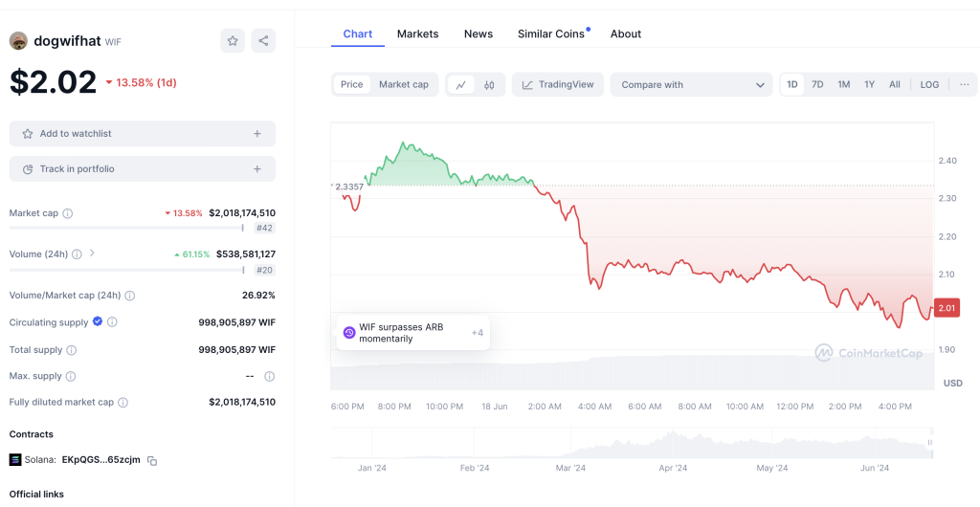Click Add to watchlist button
The image size is (980, 507).
[x=143, y=134]
